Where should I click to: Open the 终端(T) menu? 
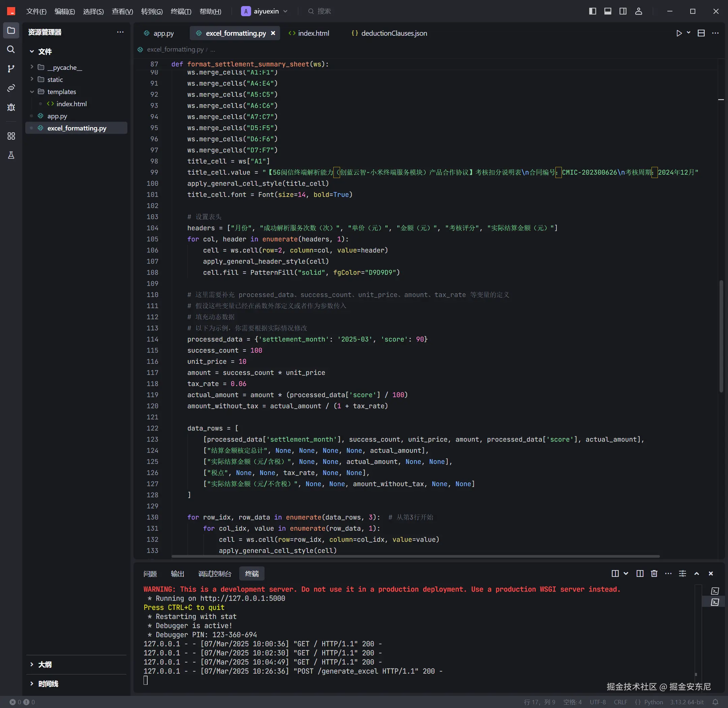181,11
